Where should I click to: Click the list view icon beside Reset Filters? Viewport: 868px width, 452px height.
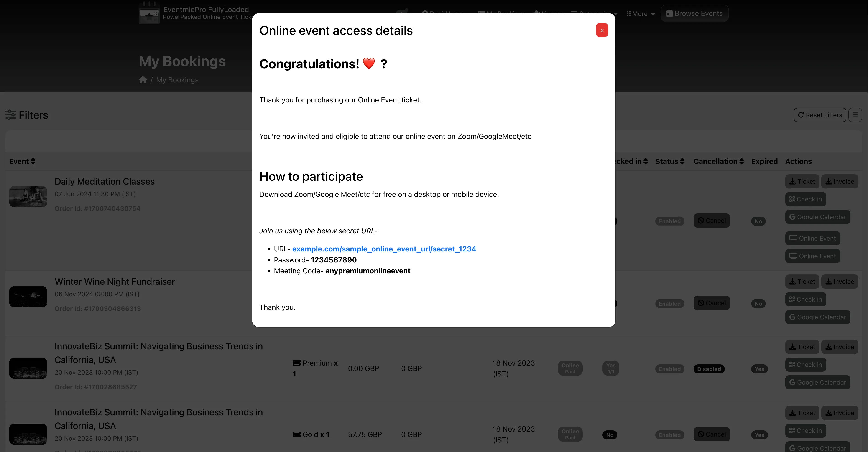(855, 115)
